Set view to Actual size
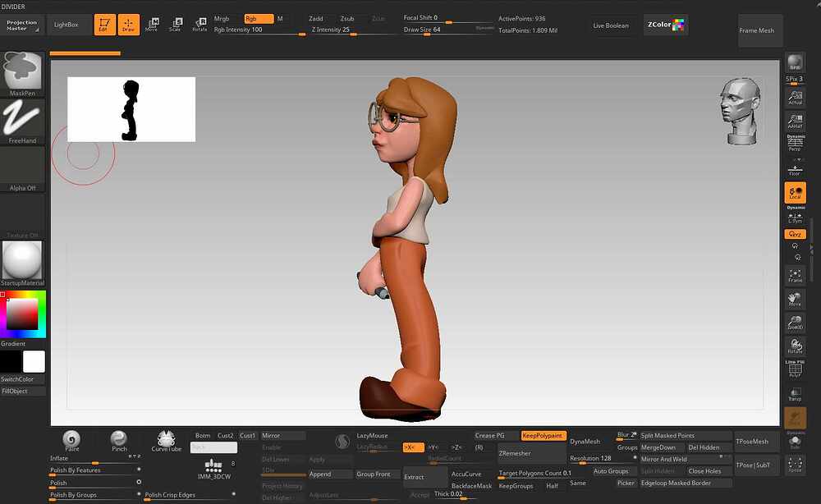This screenshot has height=504, width=821. (795, 98)
